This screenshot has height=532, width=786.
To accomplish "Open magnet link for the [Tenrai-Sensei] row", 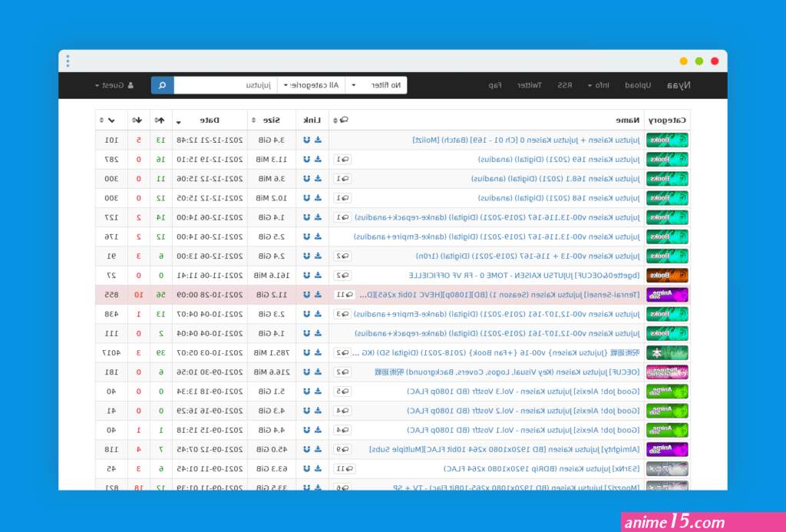I will tap(307, 295).
